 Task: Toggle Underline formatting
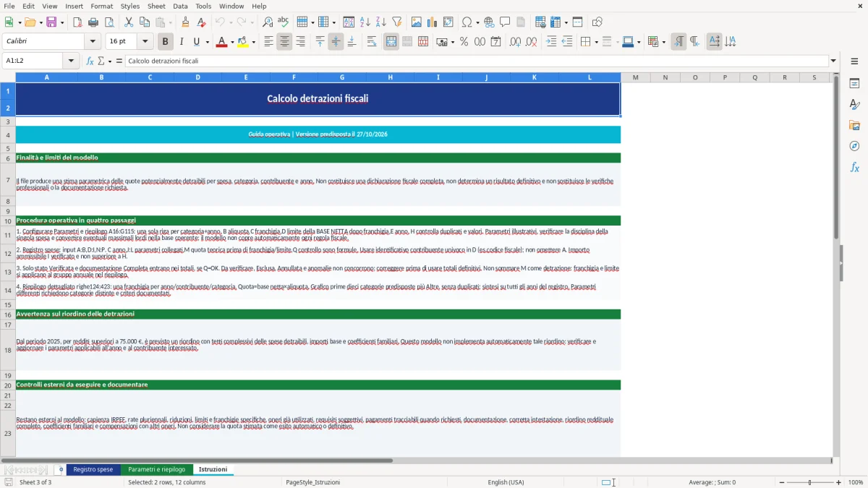point(196,42)
